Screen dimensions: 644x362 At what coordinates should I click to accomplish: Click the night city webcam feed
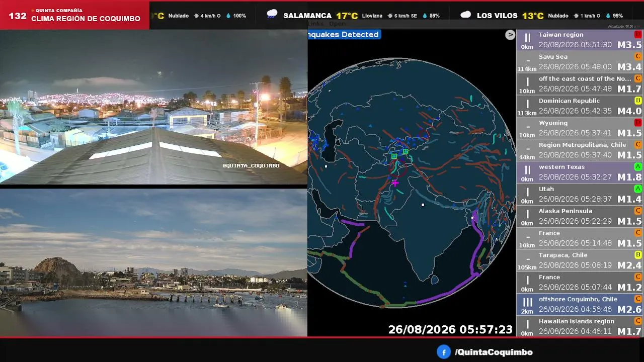[153, 107]
